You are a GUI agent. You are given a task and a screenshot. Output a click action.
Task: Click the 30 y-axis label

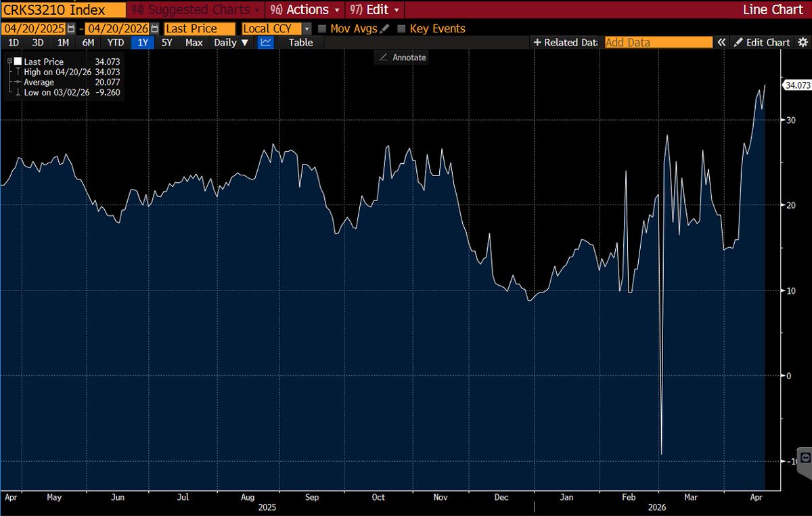tap(790, 120)
